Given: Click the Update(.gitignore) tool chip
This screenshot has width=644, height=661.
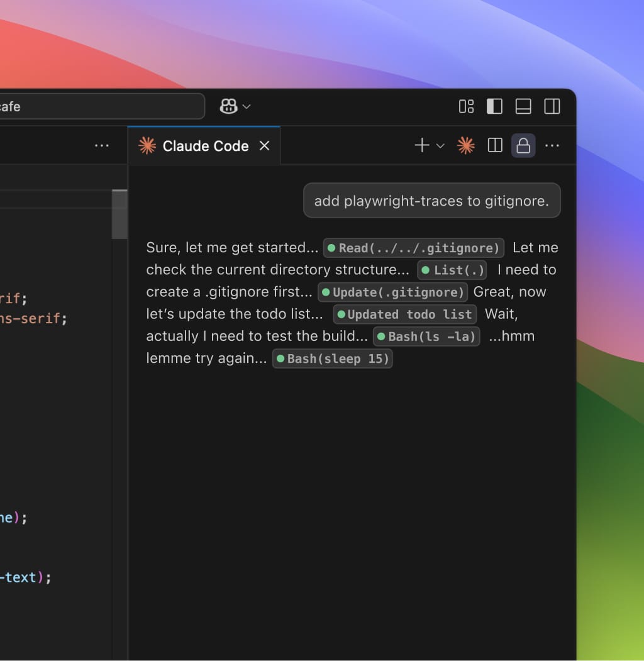Looking at the screenshot, I should pos(393,292).
